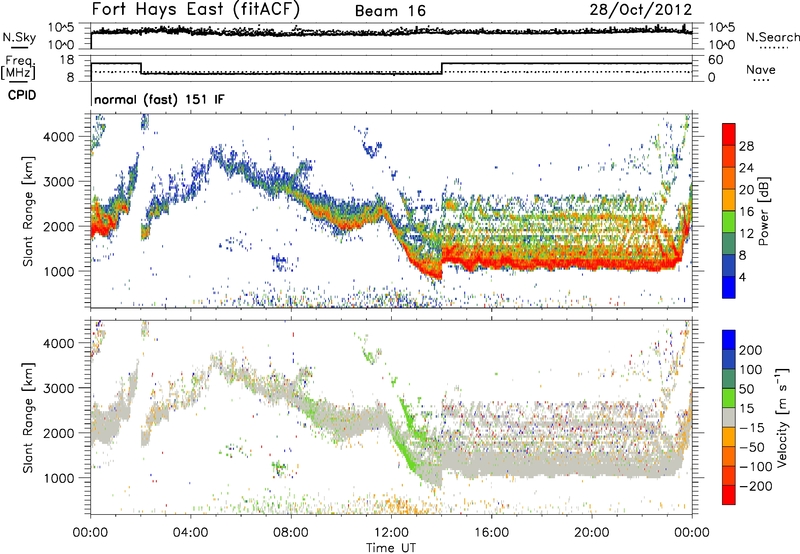Click the "16:00" time tick label
This screenshot has height=554, width=800.
491,533
